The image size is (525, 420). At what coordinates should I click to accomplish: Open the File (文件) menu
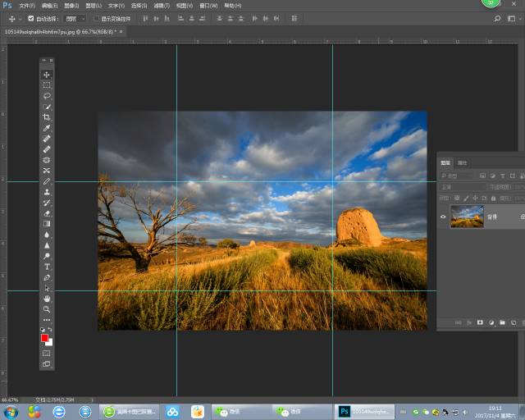click(26, 5)
